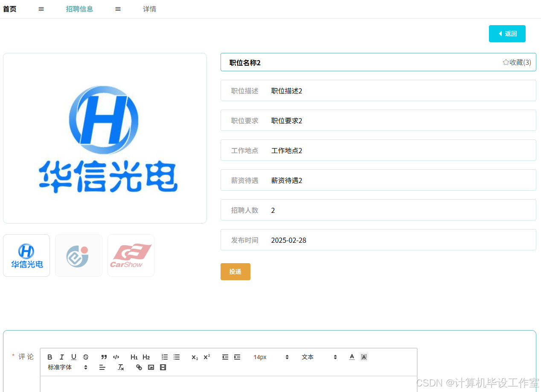Click the 发布时间 label
541x392 pixels.
point(245,240)
